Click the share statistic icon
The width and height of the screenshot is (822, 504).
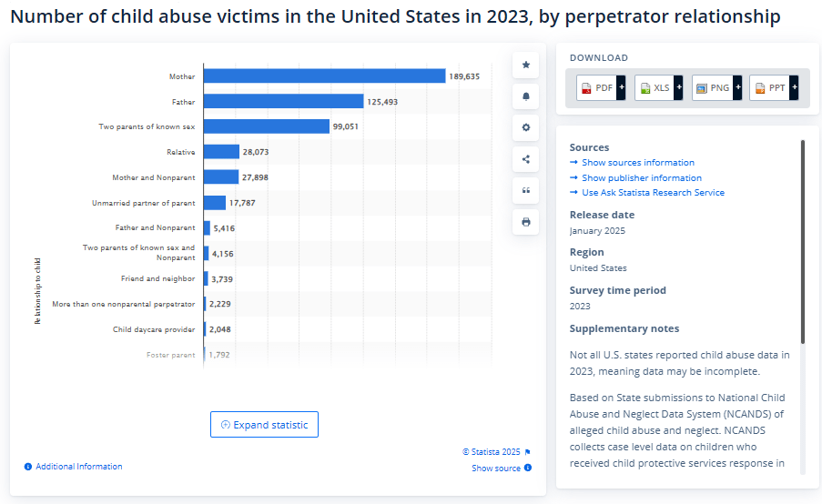coord(526,159)
